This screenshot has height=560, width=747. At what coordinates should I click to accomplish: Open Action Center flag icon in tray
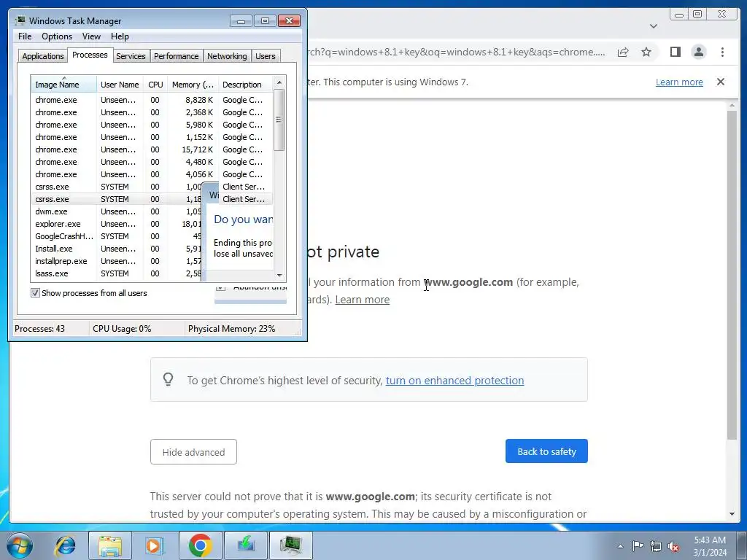638,546
